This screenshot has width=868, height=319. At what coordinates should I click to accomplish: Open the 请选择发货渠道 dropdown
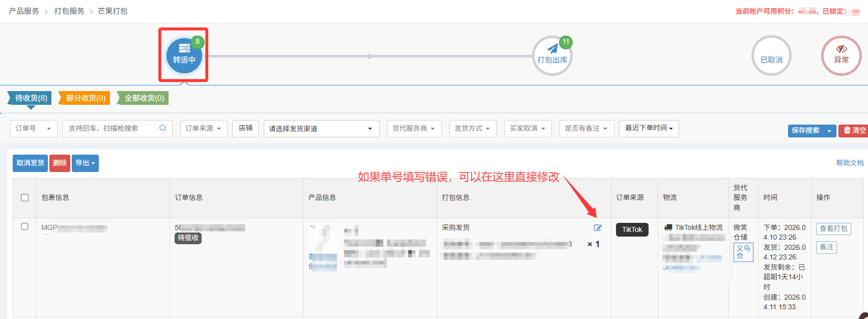(x=321, y=129)
